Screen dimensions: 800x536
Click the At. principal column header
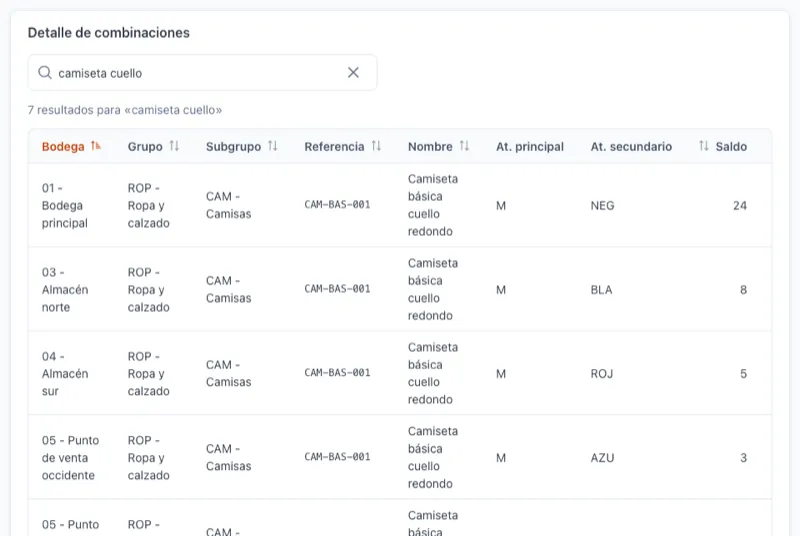click(530, 146)
